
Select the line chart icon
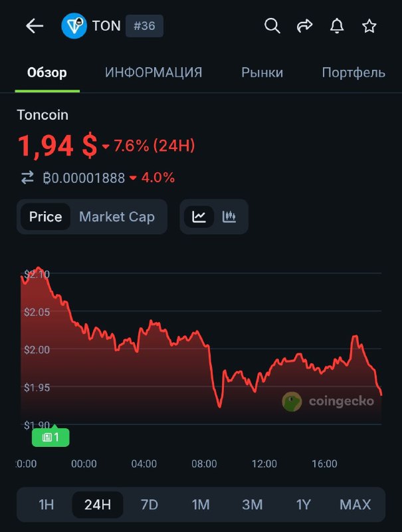coord(199,216)
